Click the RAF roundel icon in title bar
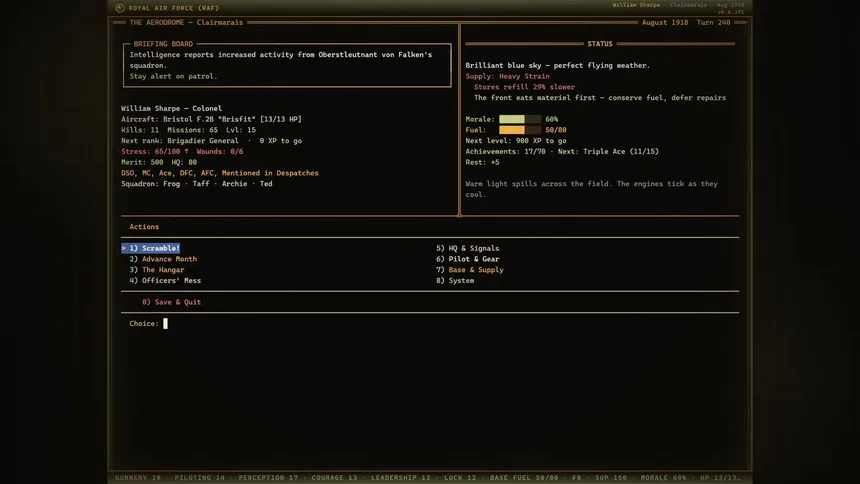860x484 pixels. [x=120, y=8]
